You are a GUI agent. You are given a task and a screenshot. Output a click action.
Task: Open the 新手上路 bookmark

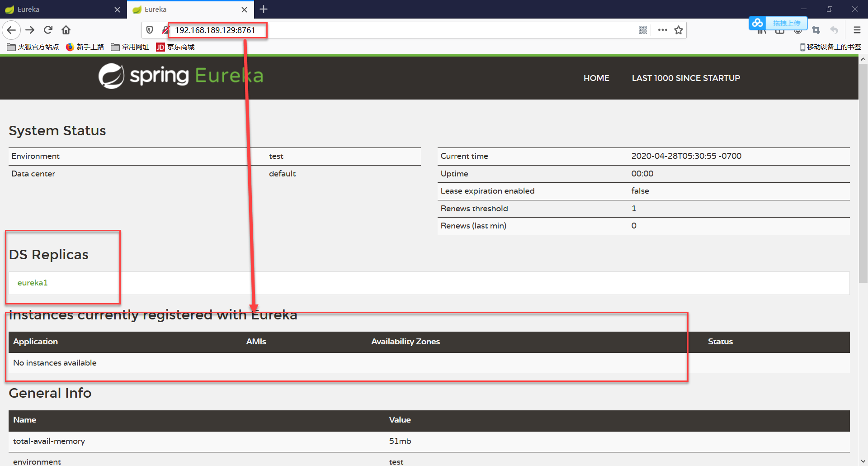[x=85, y=47]
